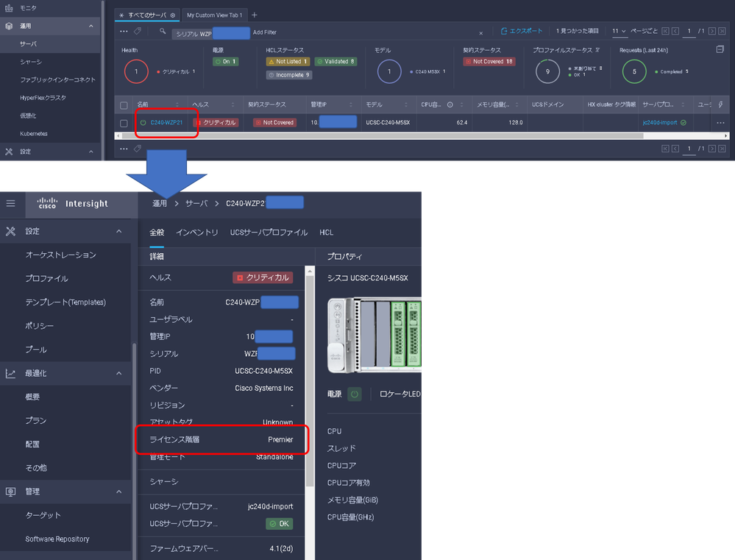Viewport: 735px width, 560px height.
Task: Open the hamburger menu beside the Intersight logo
Action: click(10, 203)
